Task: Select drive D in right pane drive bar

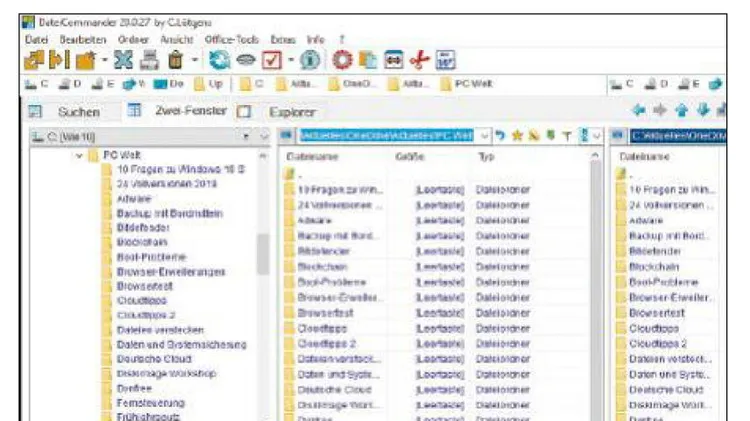Action: click(x=656, y=84)
